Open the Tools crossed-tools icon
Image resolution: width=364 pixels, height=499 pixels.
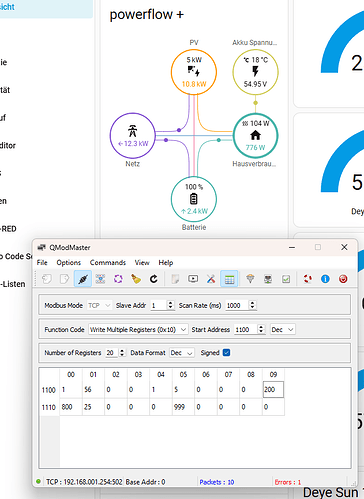211,279
